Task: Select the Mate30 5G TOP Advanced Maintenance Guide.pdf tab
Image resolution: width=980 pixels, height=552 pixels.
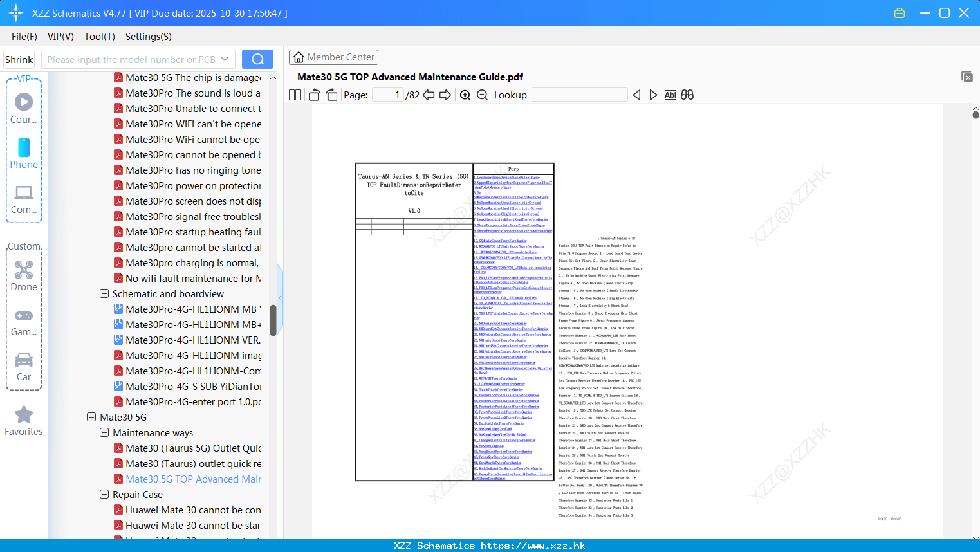Action: (x=410, y=77)
